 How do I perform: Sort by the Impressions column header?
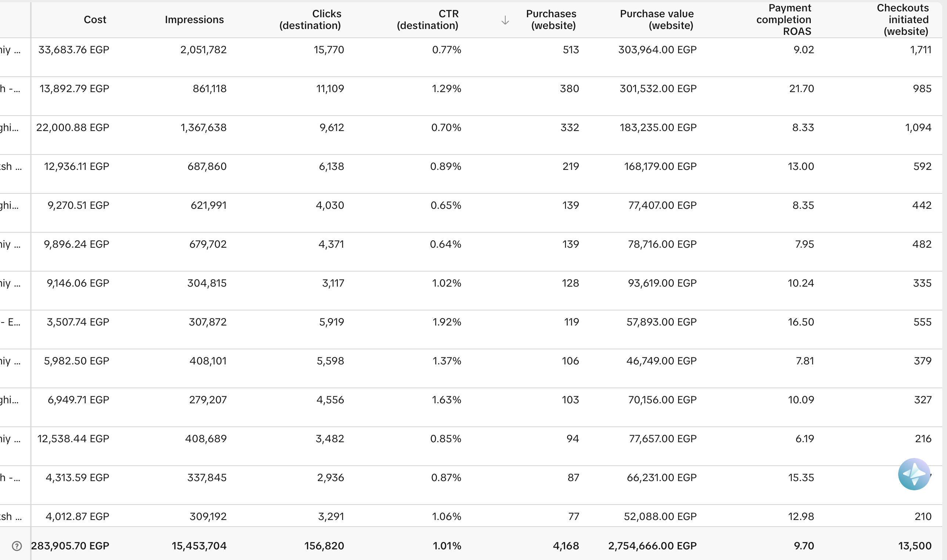(x=194, y=19)
